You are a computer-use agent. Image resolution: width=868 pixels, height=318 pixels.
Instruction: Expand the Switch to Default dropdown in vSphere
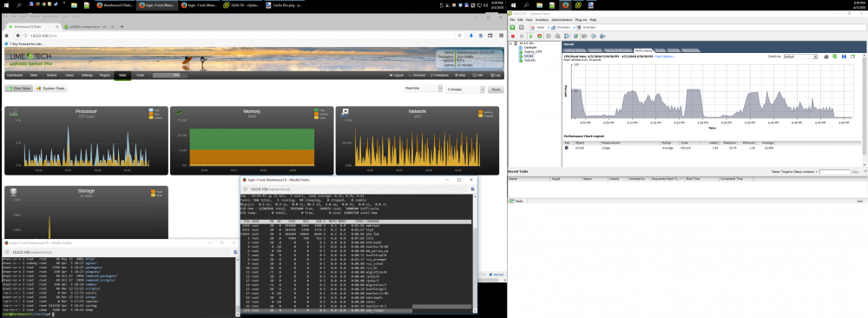click(800, 56)
